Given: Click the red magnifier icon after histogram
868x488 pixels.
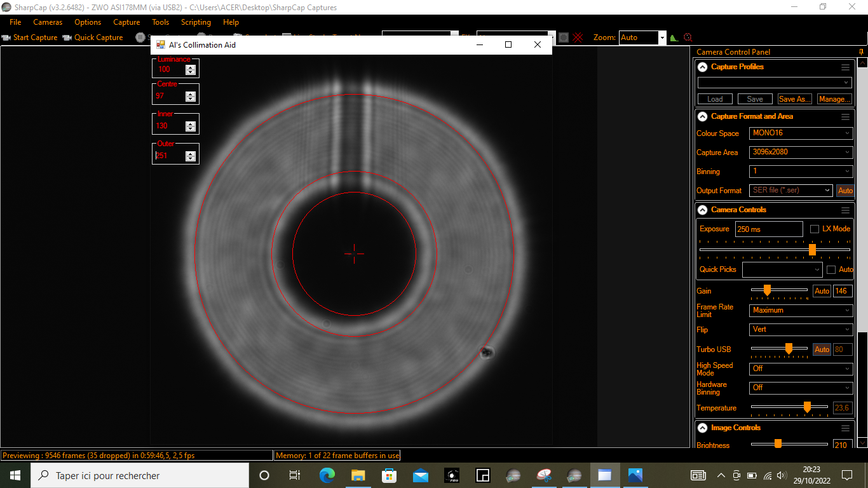Looking at the screenshot, I should pos(688,37).
